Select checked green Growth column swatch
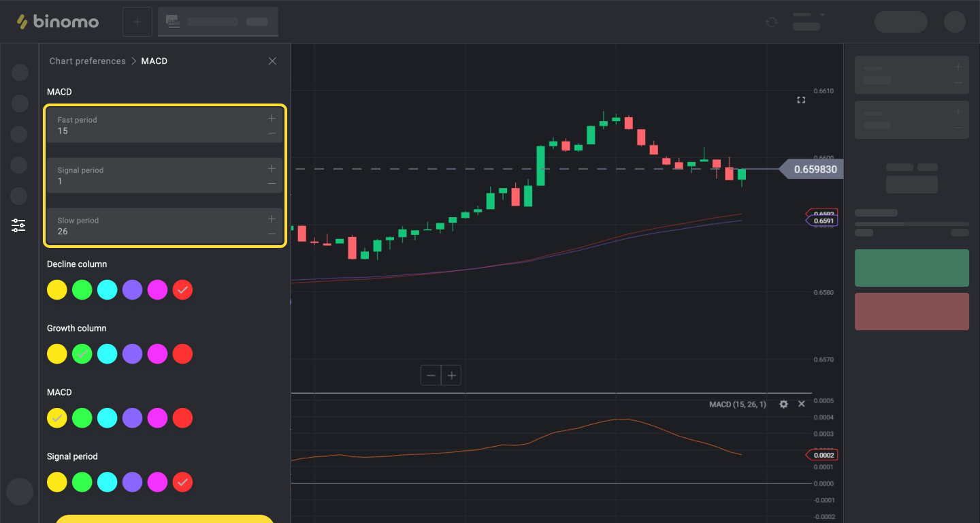 (x=82, y=354)
